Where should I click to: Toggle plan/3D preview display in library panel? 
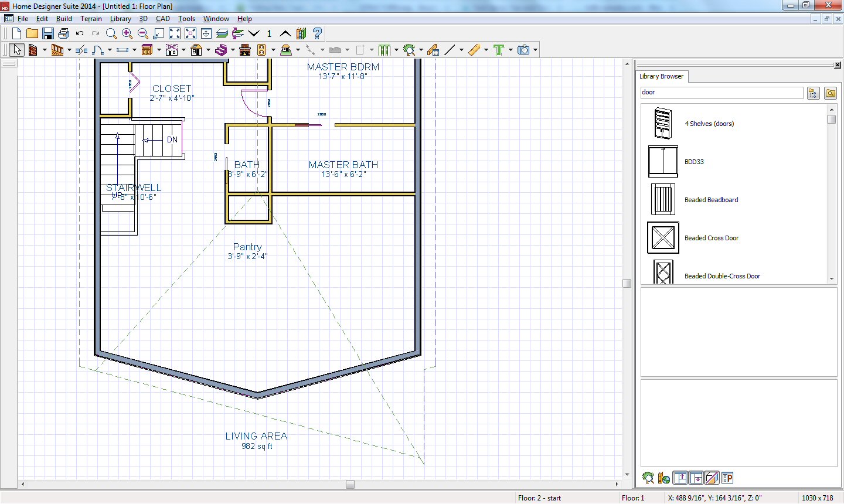pyautogui.click(x=712, y=478)
